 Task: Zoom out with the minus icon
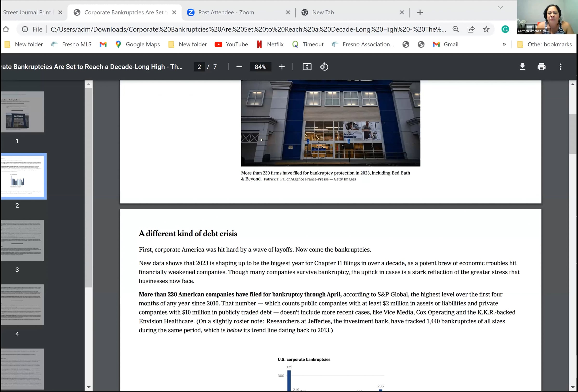[x=239, y=67]
